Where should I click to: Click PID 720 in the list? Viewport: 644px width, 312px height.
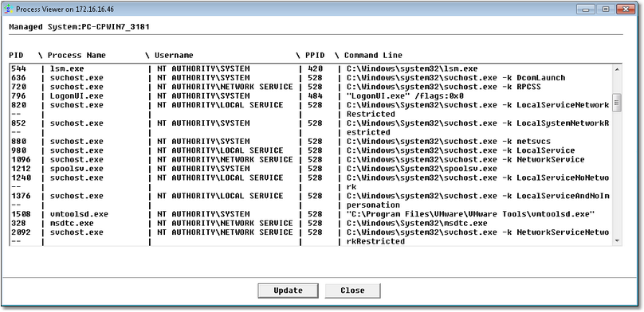point(18,87)
